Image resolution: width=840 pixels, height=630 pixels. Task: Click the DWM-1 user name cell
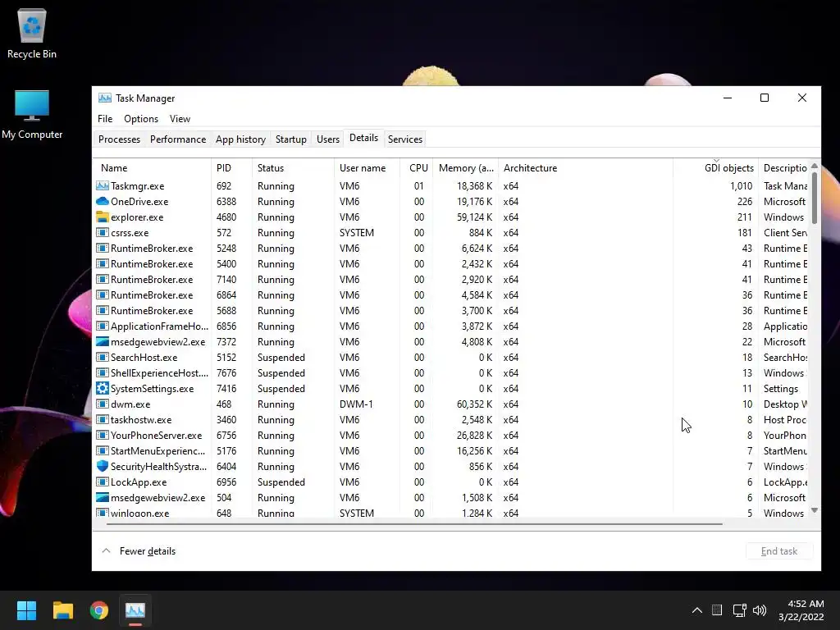tap(356, 404)
